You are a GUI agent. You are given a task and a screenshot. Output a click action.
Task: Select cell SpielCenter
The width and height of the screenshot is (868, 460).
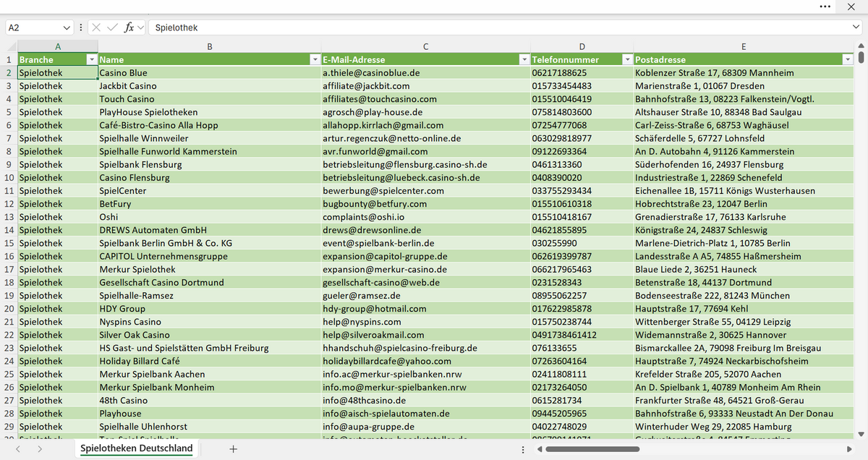point(209,191)
